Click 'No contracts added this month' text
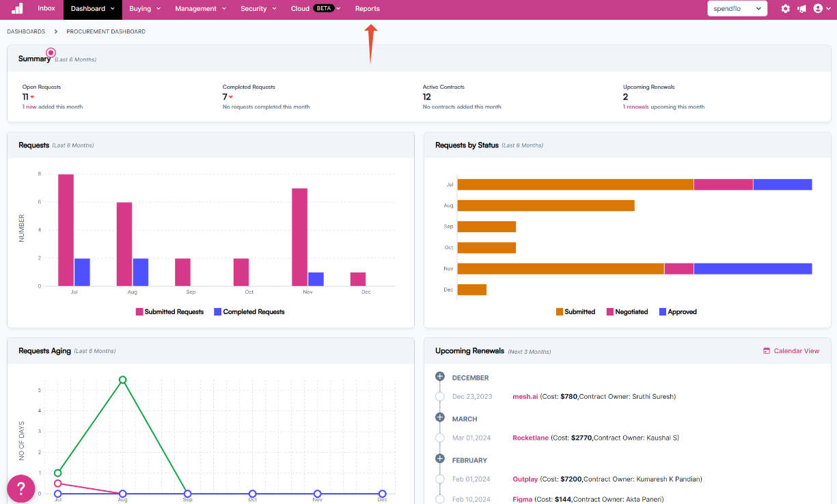 tap(462, 107)
